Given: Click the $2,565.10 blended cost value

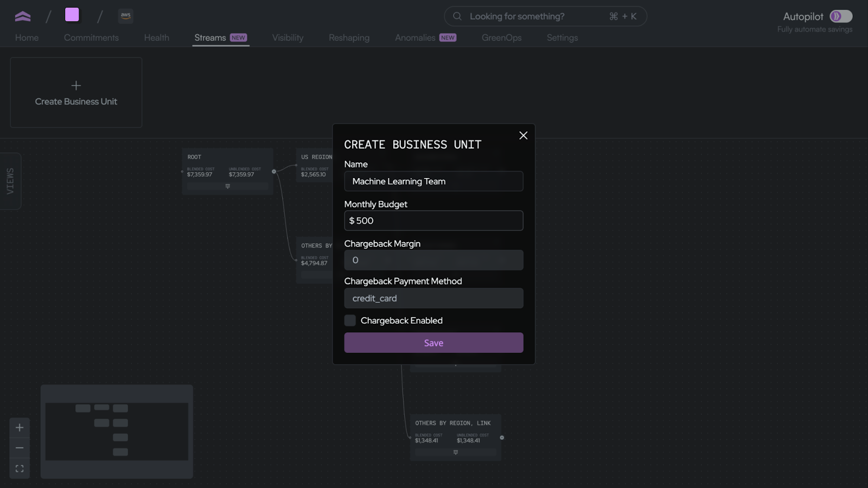Looking at the screenshot, I should [314, 174].
